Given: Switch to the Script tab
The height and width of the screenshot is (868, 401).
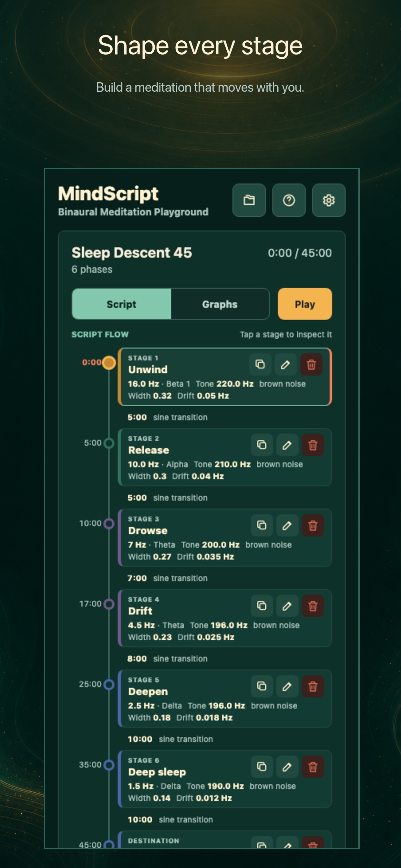Looking at the screenshot, I should tap(122, 304).
